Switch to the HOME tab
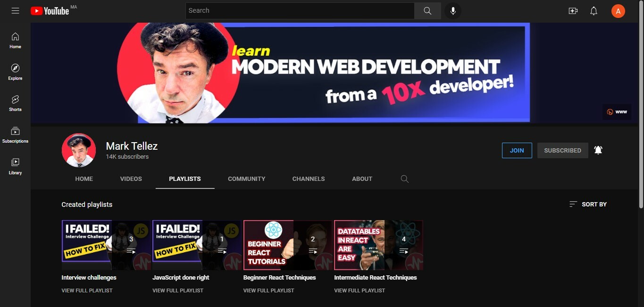The image size is (644, 307). click(x=84, y=179)
